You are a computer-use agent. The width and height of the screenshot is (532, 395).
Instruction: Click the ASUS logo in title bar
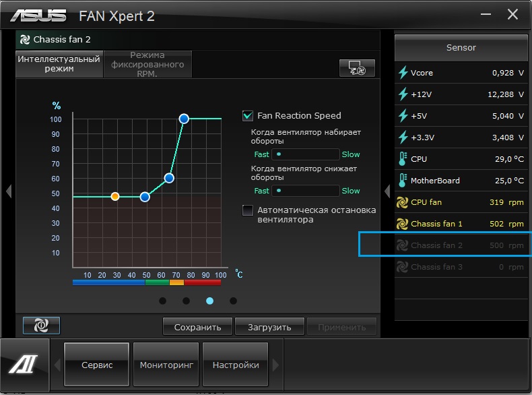[38, 16]
